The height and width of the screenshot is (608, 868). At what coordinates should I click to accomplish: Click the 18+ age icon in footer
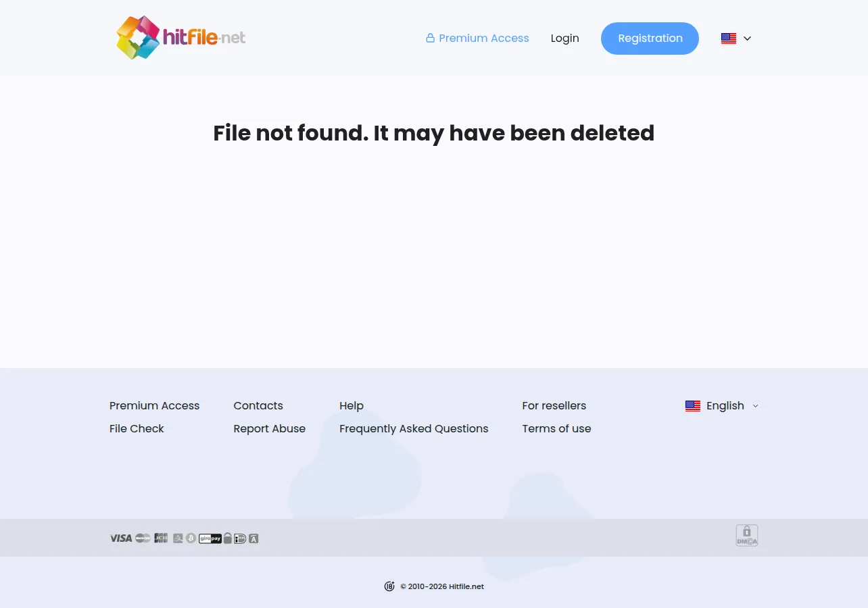(389, 586)
